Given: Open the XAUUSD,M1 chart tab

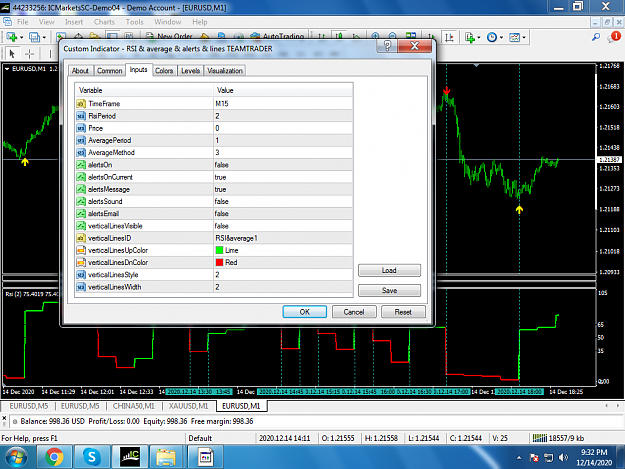Looking at the screenshot, I should click(188, 406).
